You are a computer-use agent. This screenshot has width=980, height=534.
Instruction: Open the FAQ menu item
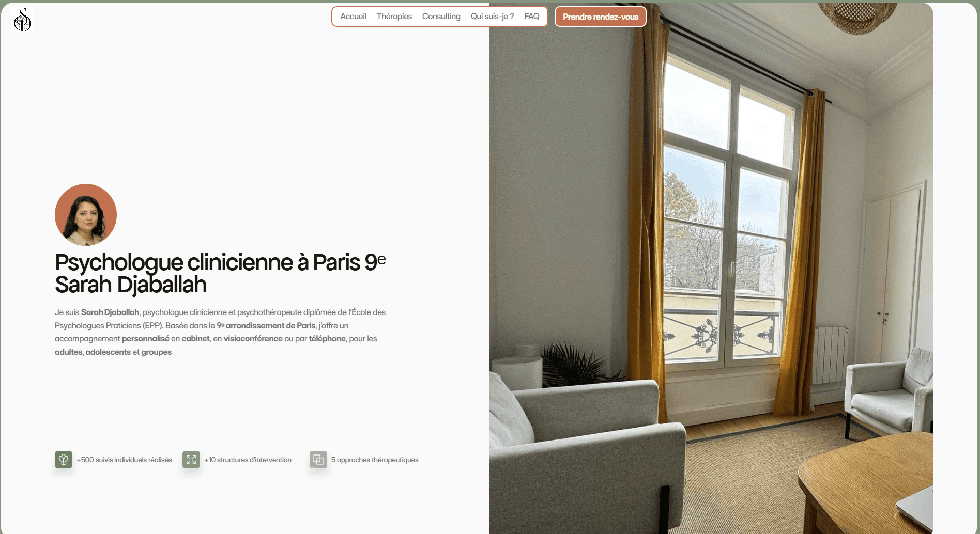point(532,17)
